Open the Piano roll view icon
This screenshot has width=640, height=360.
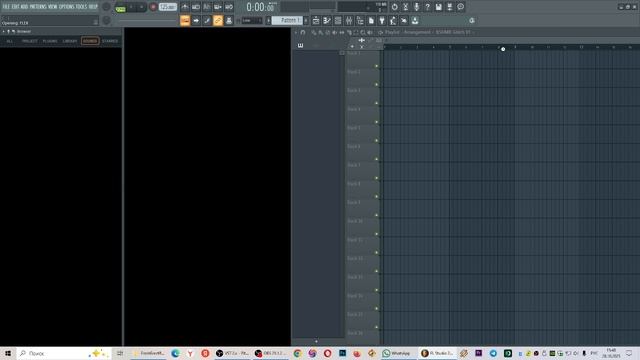point(327,20)
